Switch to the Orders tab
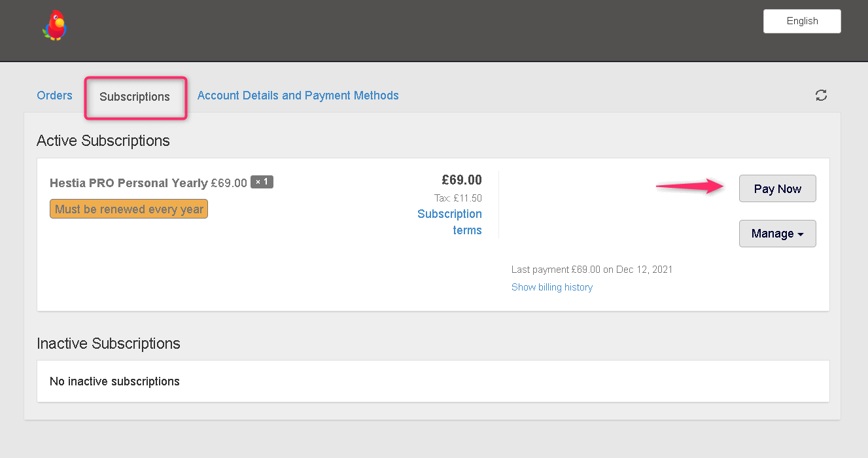This screenshot has height=458, width=868. 54,96
